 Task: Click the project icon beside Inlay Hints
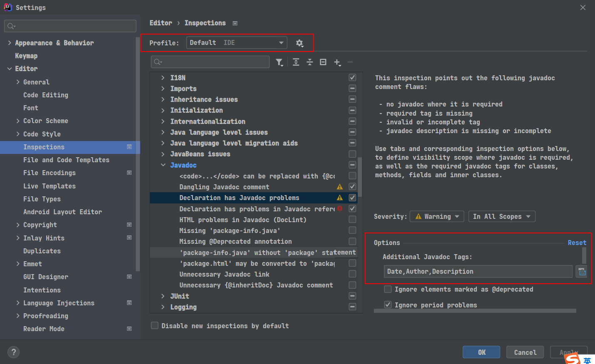129,238
